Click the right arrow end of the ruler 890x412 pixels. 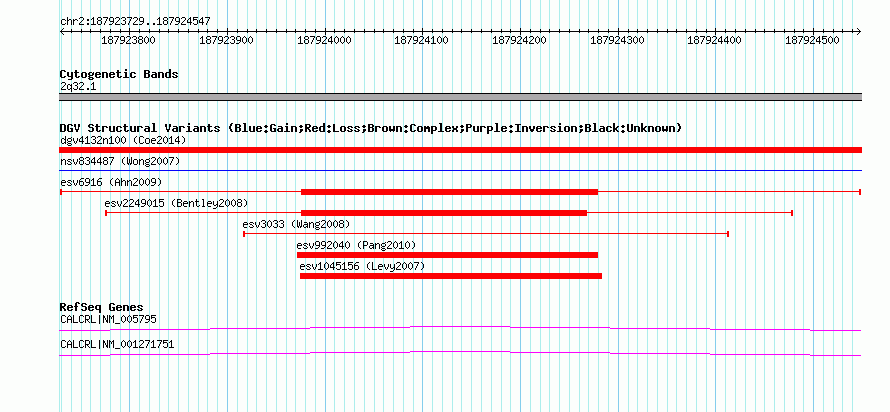tap(859, 31)
